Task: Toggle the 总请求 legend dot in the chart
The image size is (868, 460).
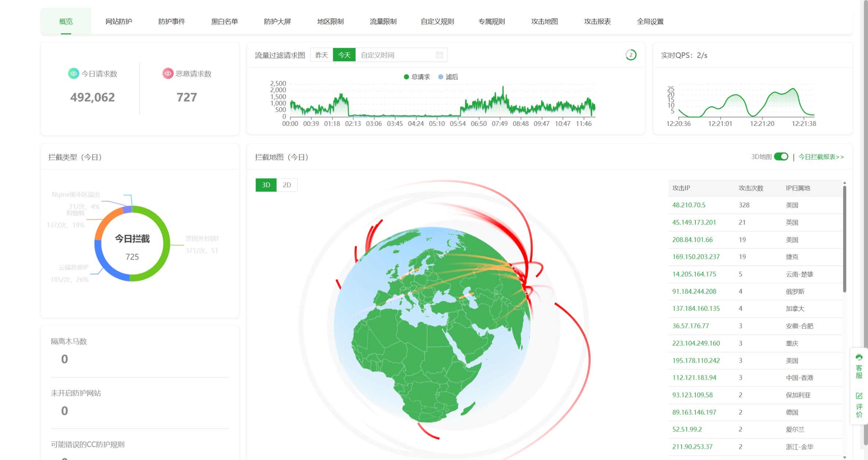Action: click(406, 77)
